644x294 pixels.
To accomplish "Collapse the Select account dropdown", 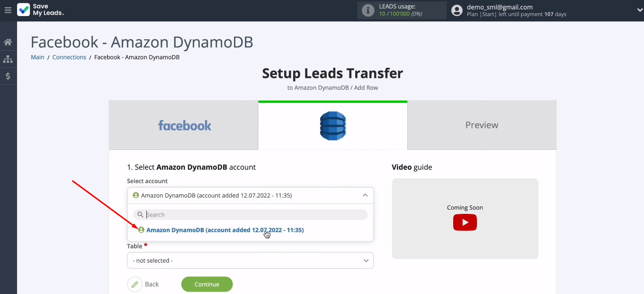I will (365, 195).
